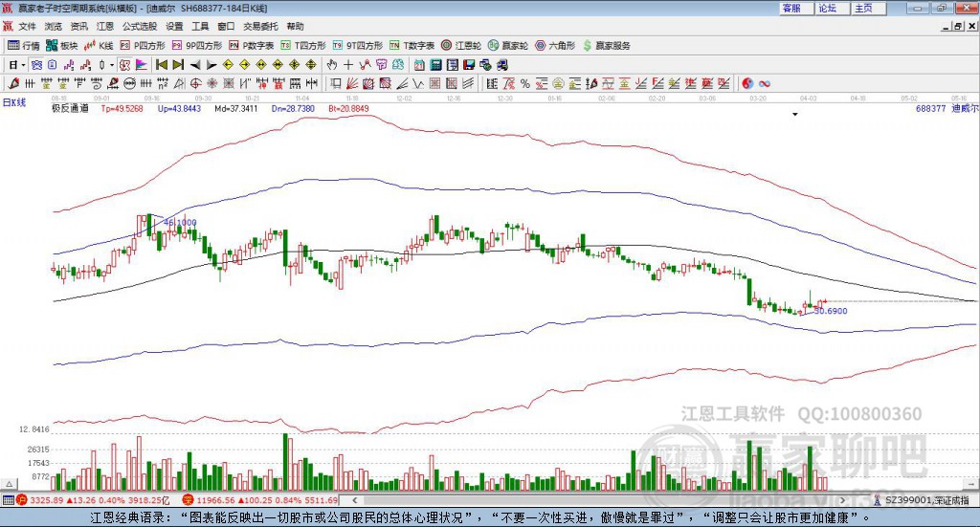980x527 pixels.
Task: Open the 行情 quotes view
Action: 23,46
